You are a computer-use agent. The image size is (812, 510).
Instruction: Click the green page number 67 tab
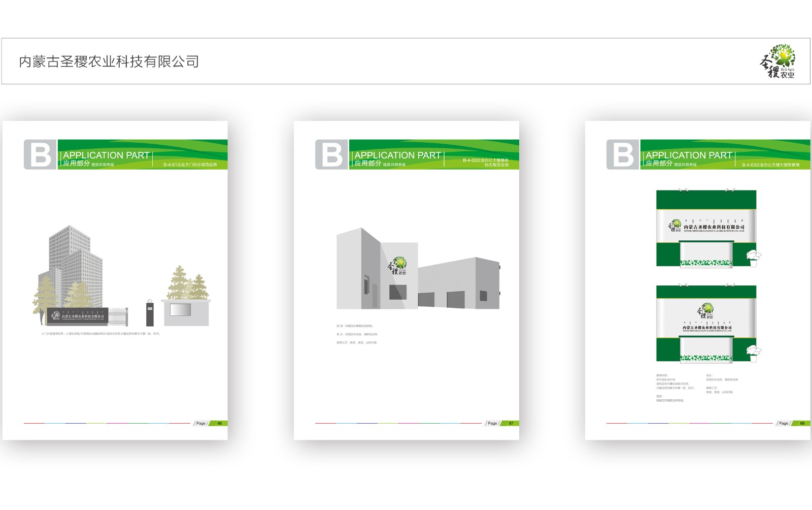[x=511, y=423]
